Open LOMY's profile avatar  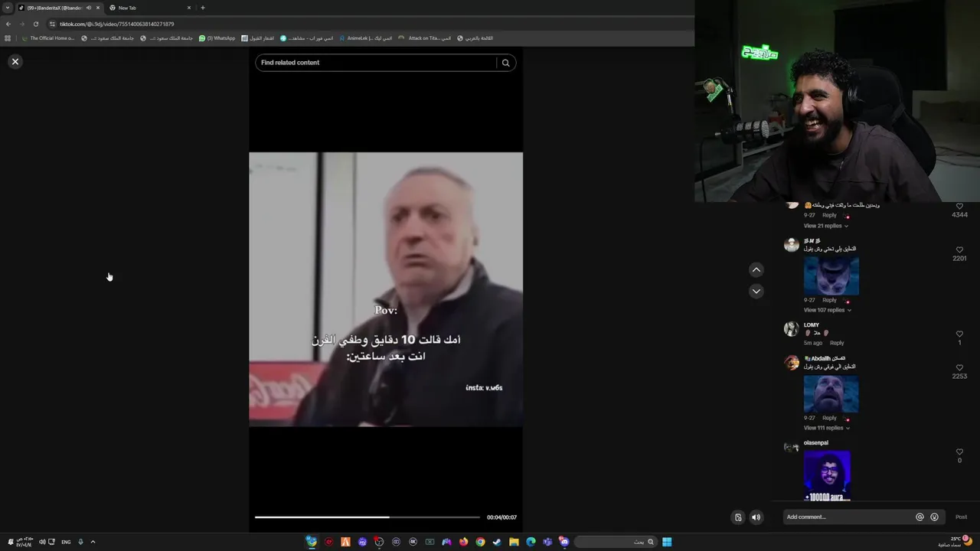(792, 329)
